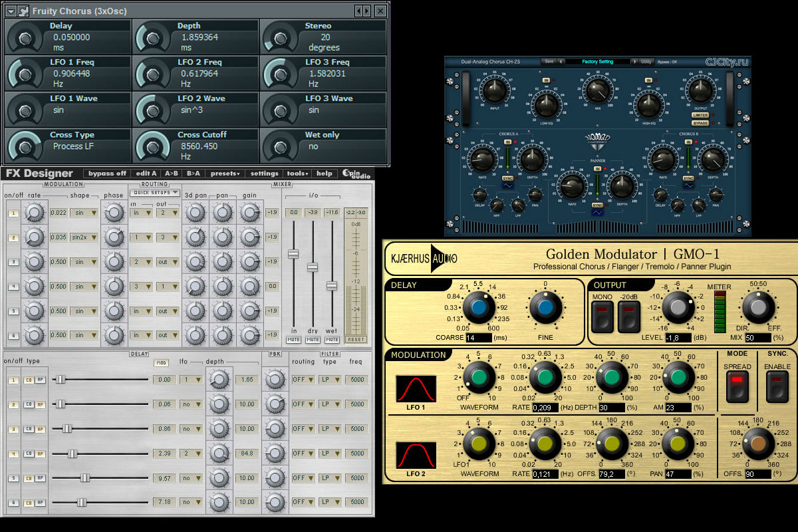The width and height of the screenshot is (798, 532).
Task: Click the Delay knob in Fruity Chorus
Action: [x=25, y=37]
